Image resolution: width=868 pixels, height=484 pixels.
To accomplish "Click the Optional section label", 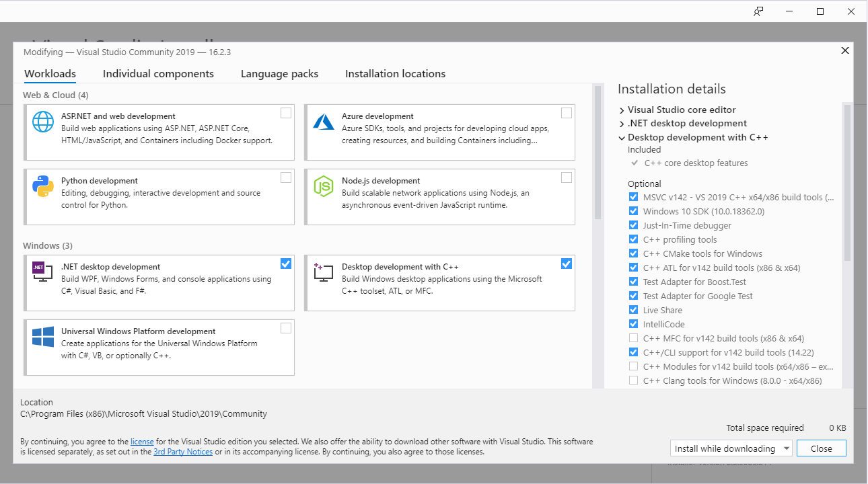I will [645, 184].
